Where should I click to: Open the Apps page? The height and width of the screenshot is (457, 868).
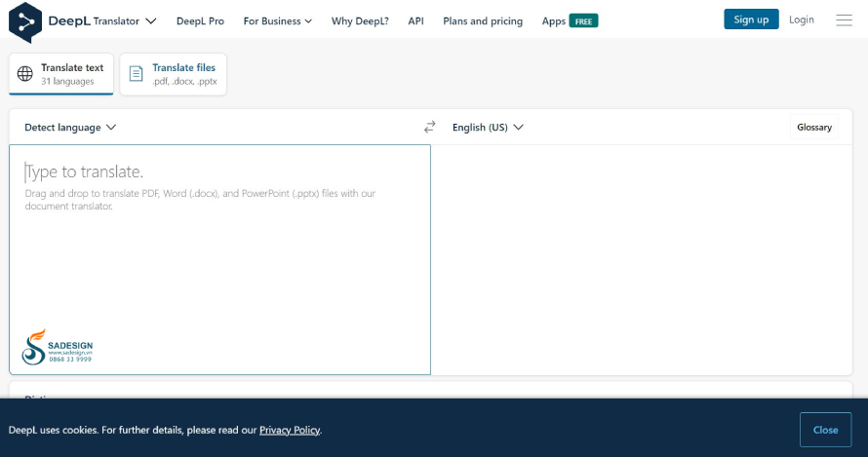coord(554,21)
